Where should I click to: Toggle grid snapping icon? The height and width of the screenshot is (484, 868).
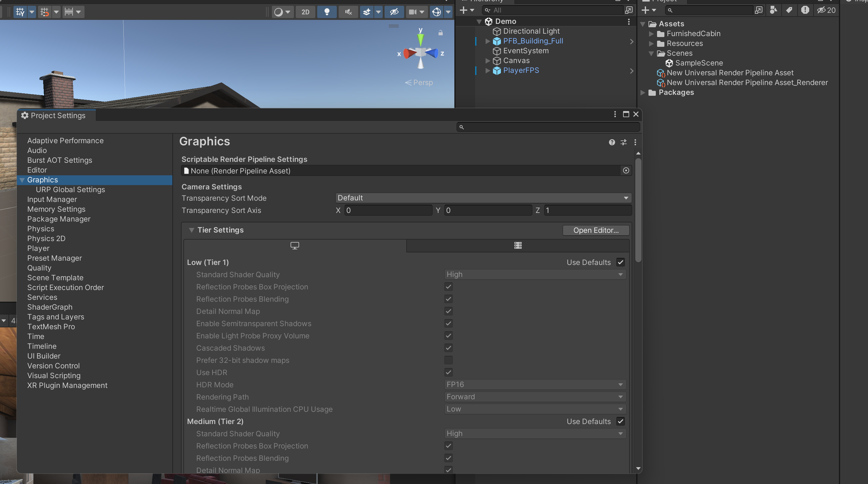coord(20,12)
